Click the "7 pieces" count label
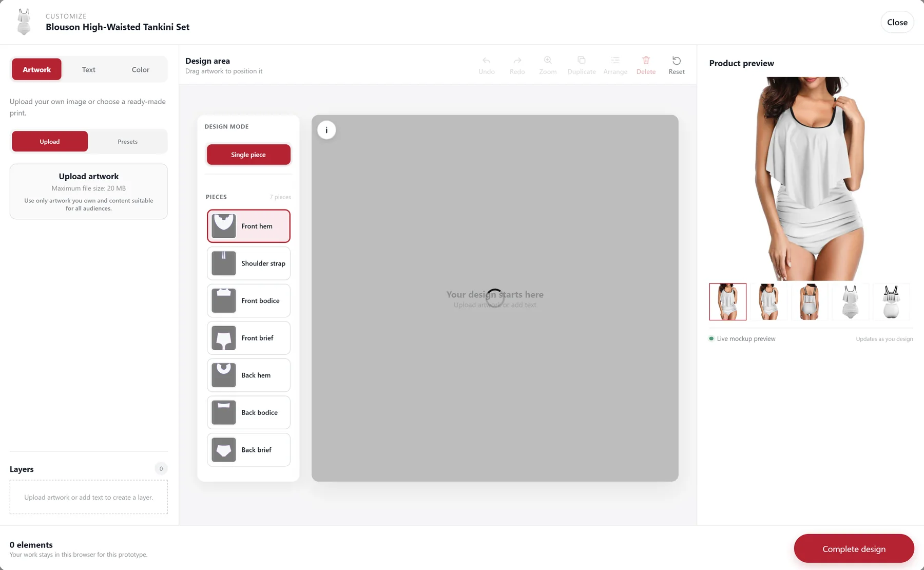Screen dimensions: 924x570 point(280,197)
